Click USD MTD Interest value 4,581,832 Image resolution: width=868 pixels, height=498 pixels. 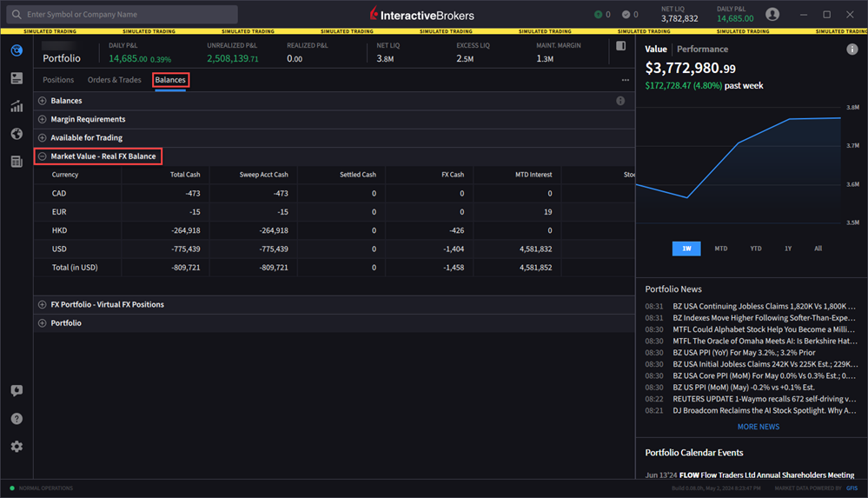pyautogui.click(x=535, y=249)
